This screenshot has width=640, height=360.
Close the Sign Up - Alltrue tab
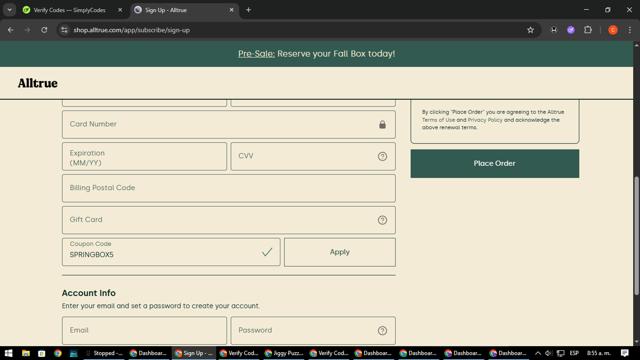tap(231, 10)
